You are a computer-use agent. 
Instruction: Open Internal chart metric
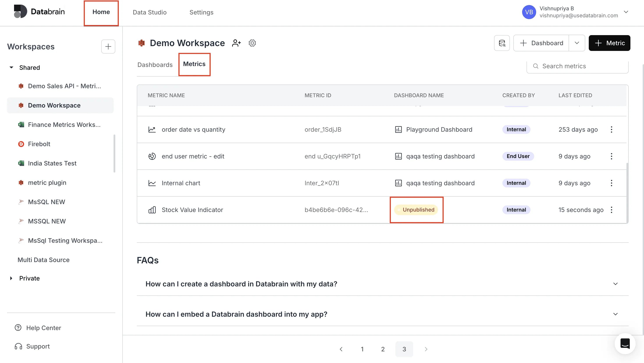pyautogui.click(x=181, y=183)
